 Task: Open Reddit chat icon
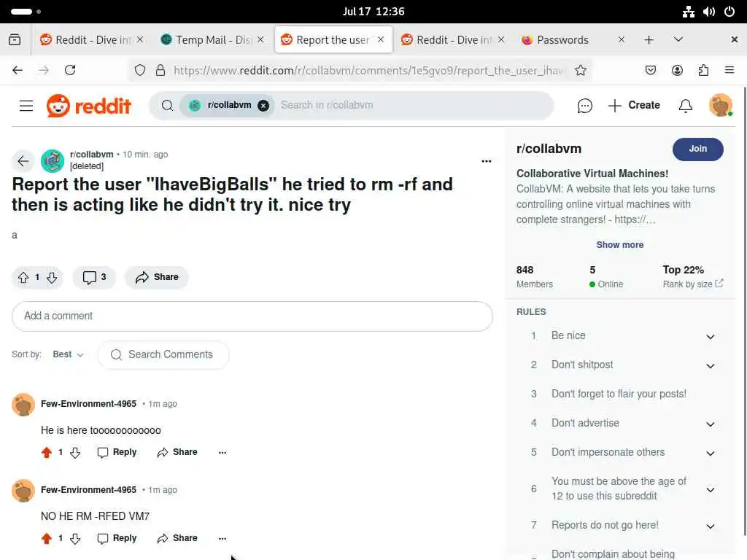tap(584, 105)
